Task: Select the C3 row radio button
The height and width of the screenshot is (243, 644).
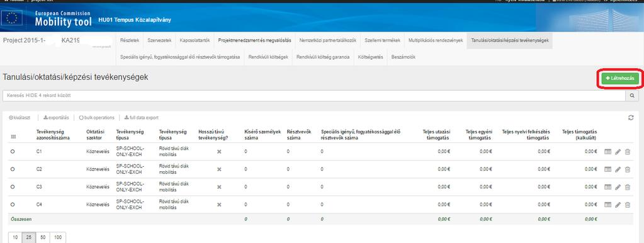Action: click(13, 187)
